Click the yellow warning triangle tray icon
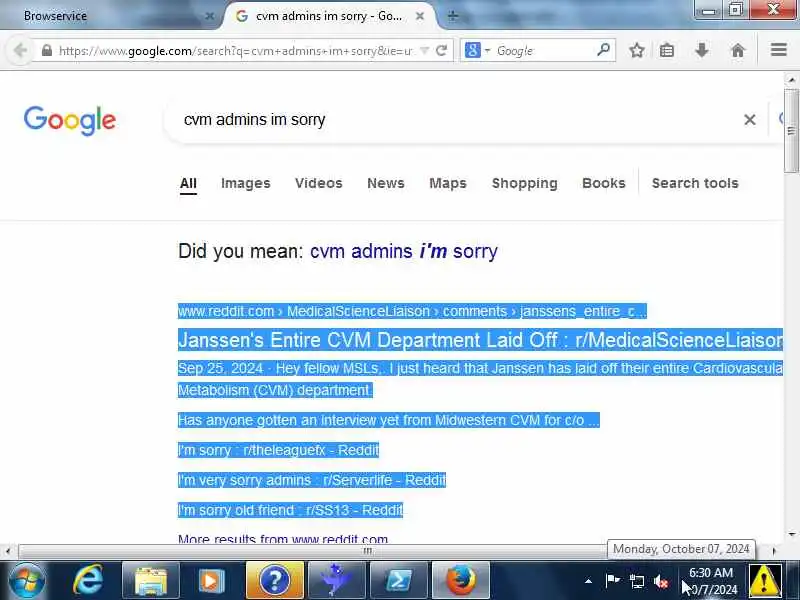 pyautogui.click(x=763, y=581)
